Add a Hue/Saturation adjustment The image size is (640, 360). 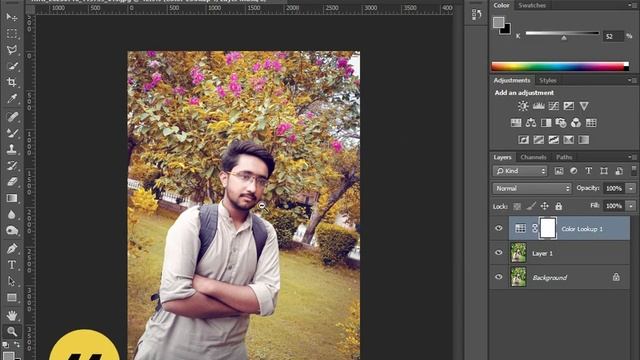tap(516, 122)
